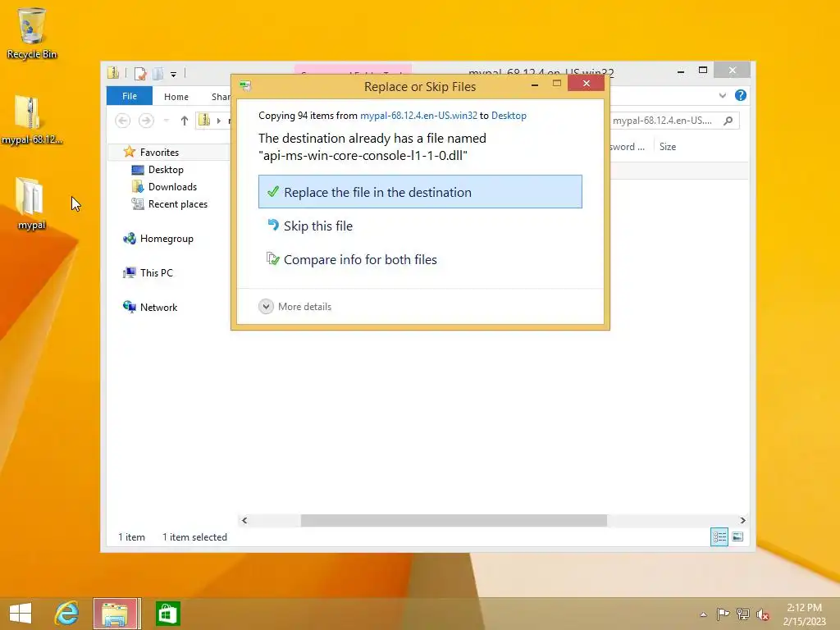The height and width of the screenshot is (630, 840).
Task: Expand the address bar path chevron
Action: click(218, 121)
